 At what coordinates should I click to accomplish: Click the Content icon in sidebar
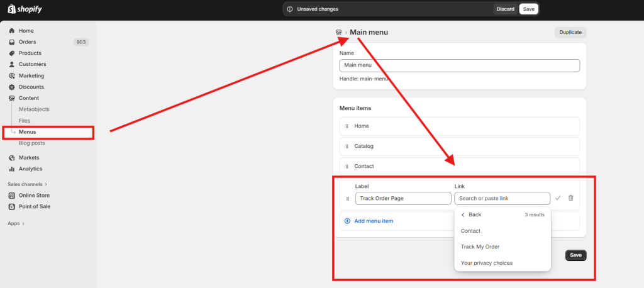click(11, 98)
